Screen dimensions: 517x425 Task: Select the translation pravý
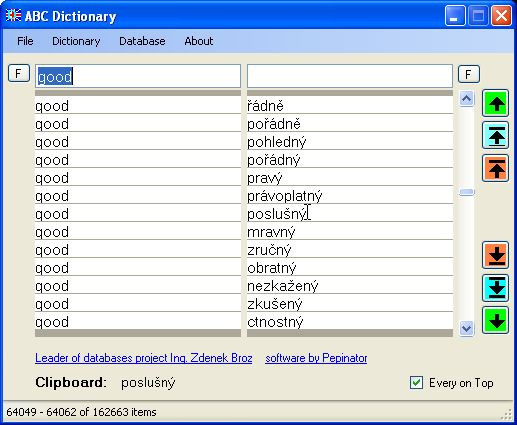(x=350, y=178)
